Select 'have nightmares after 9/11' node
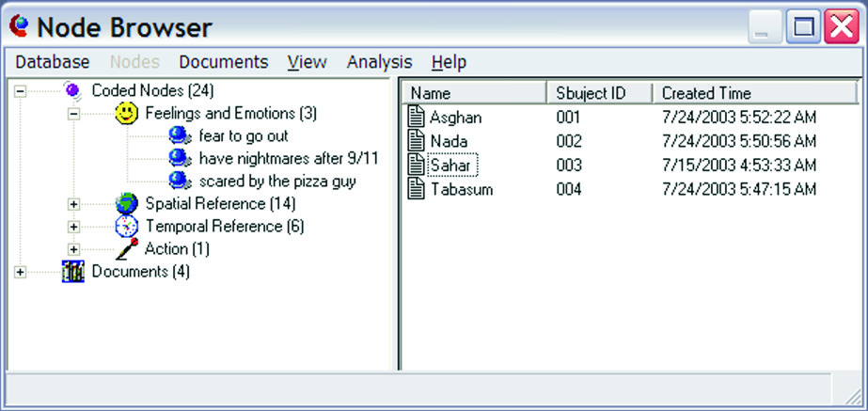 (288, 159)
